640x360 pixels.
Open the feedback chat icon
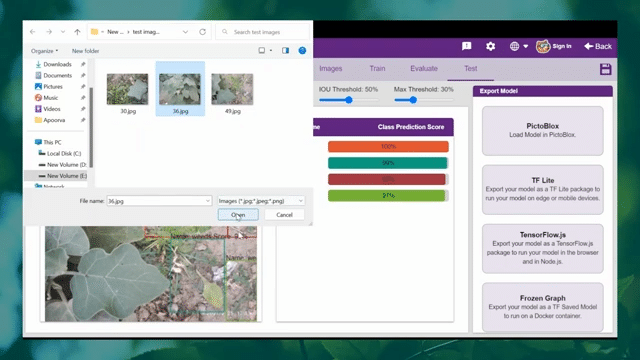pos(467,46)
